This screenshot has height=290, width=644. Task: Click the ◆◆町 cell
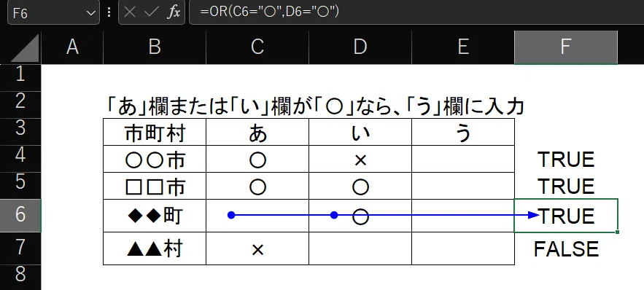click(155, 216)
